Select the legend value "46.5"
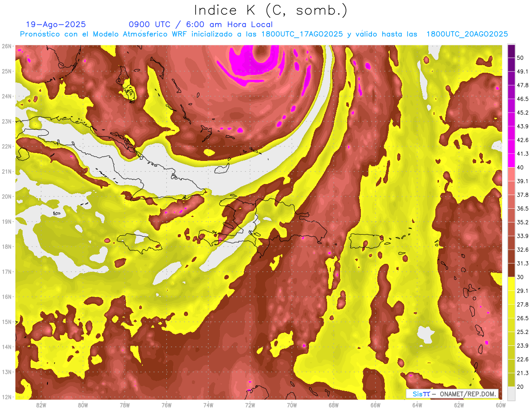532x411 pixels. 523,99
